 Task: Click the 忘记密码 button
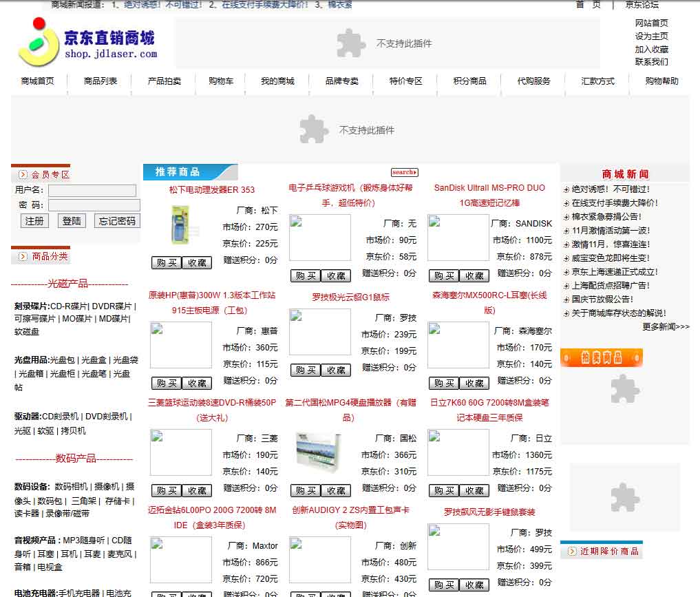pos(117,221)
